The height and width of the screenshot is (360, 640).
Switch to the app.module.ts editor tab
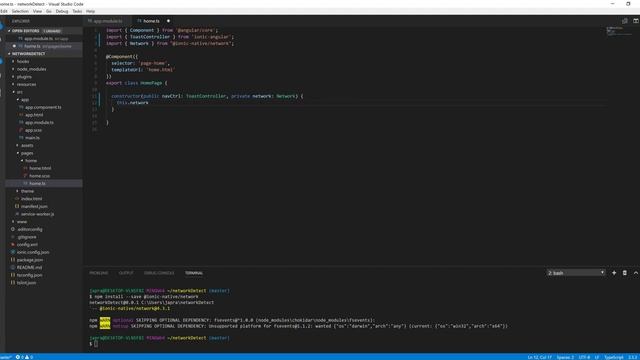108,21
